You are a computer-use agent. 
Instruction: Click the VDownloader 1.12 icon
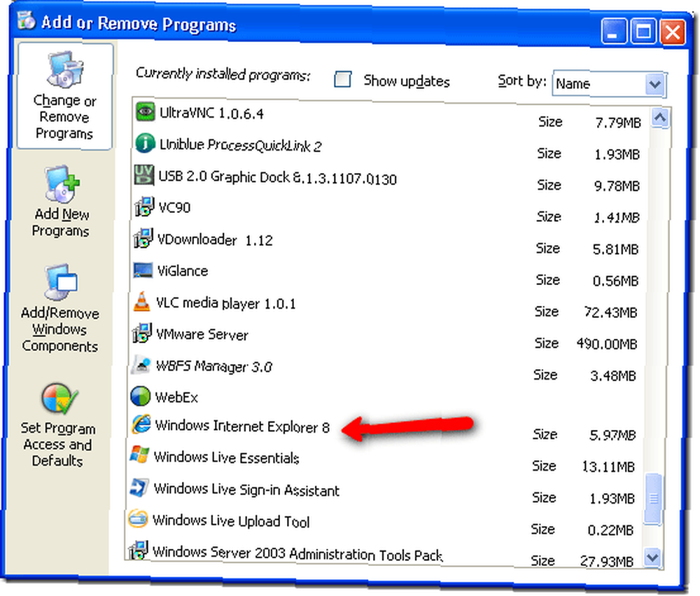click(x=143, y=238)
